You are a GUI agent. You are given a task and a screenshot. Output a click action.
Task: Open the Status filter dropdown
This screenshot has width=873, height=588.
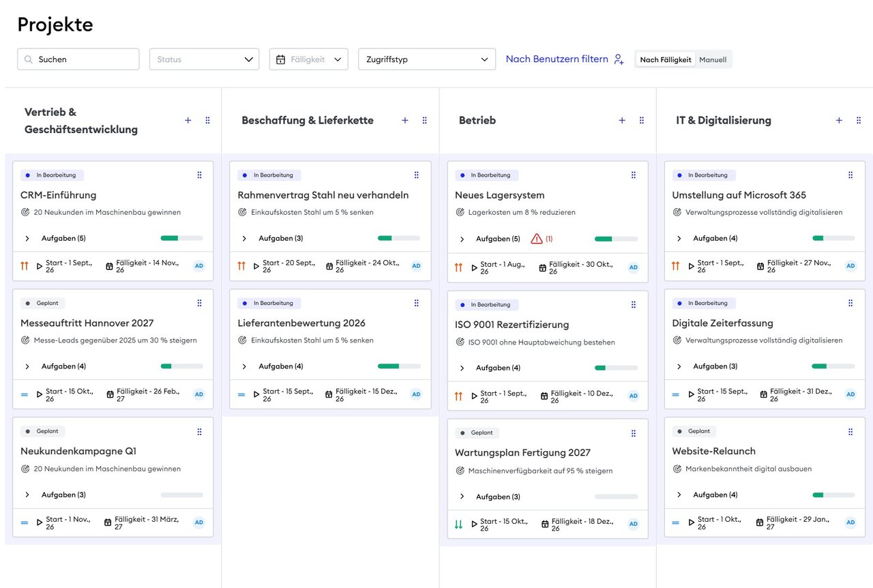pyautogui.click(x=205, y=59)
